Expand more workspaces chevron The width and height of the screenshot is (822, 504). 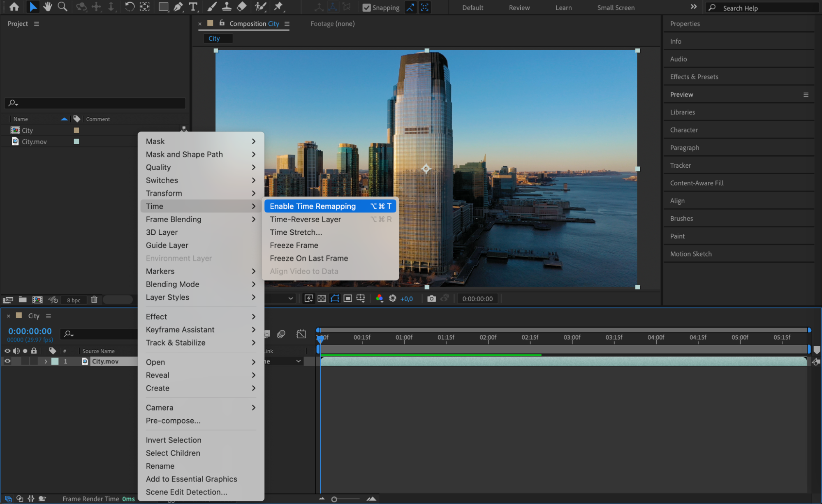tap(694, 7)
